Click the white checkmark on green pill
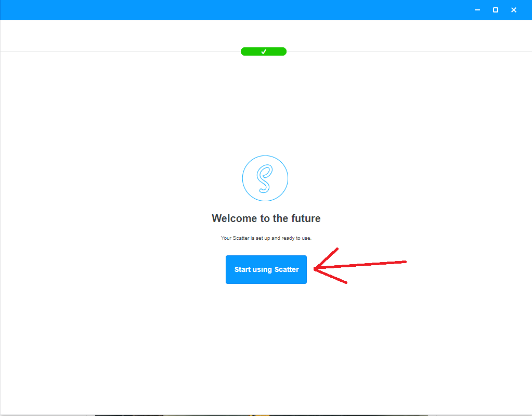 click(264, 51)
